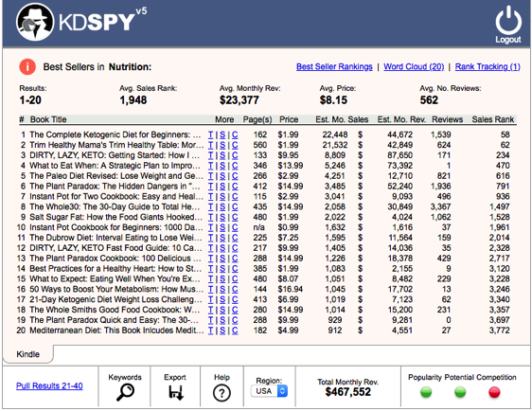532x411 pixels.
Task: Click C link for Complete Ketogenic Diet row
Action: pos(235,134)
